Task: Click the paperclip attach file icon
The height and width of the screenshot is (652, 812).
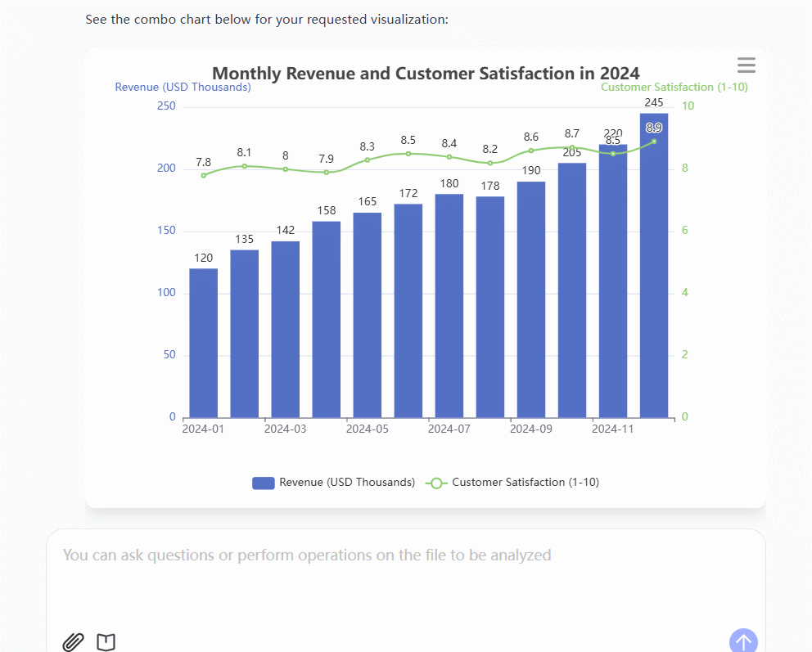Action: click(74, 642)
